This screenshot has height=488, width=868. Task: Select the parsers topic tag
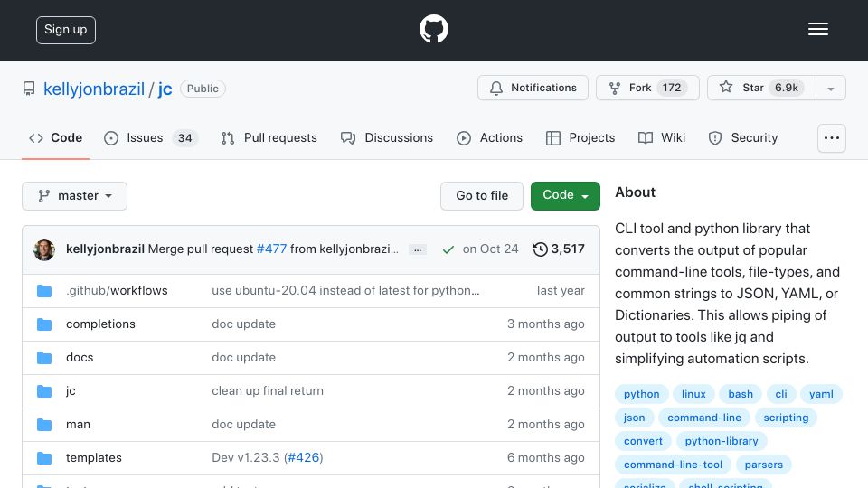click(763, 465)
